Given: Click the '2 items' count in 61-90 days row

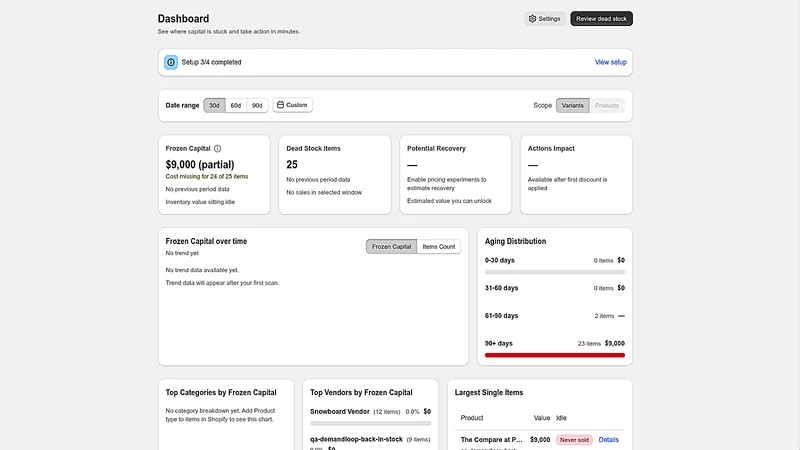Looking at the screenshot, I should click(x=604, y=316).
